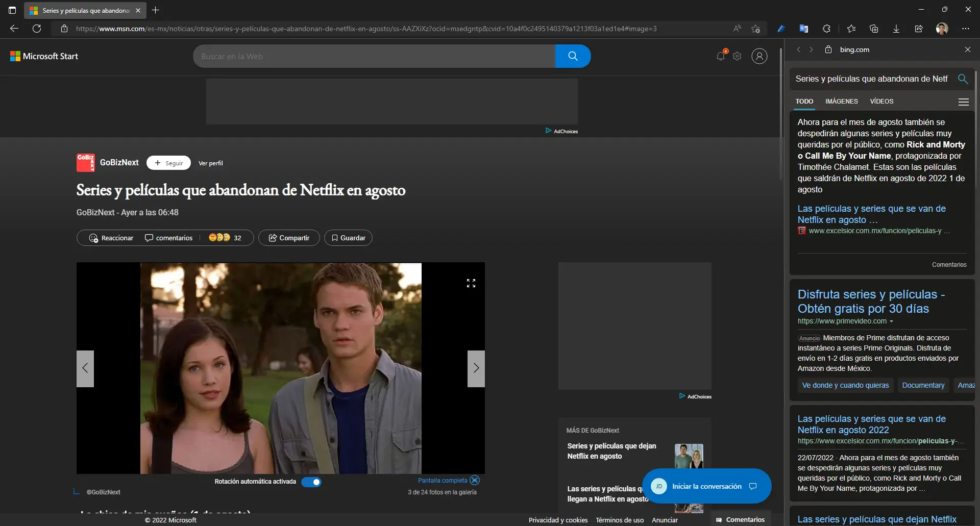Go forward in the Bing sidebar
The height and width of the screenshot is (526, 980).
click(811, 49)
